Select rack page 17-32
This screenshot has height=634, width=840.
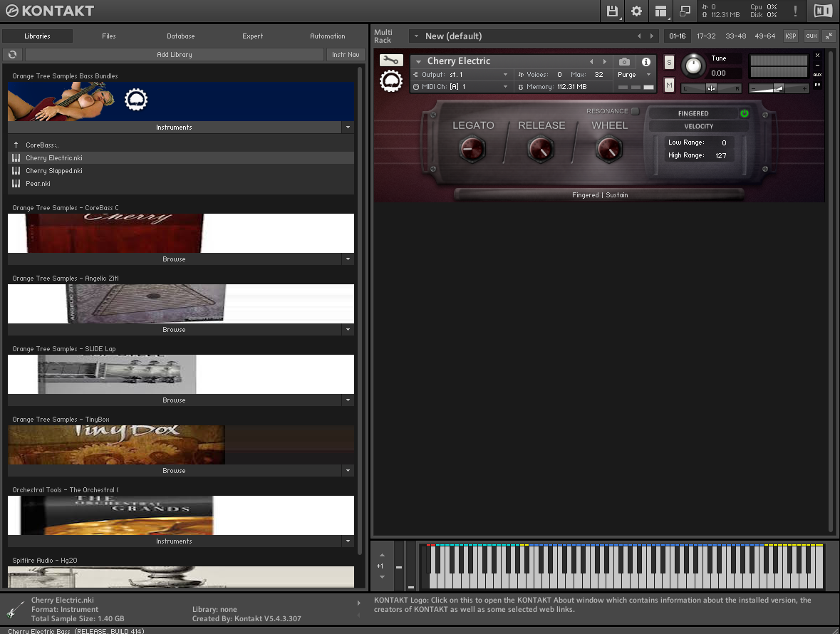(x=705, y=36)
